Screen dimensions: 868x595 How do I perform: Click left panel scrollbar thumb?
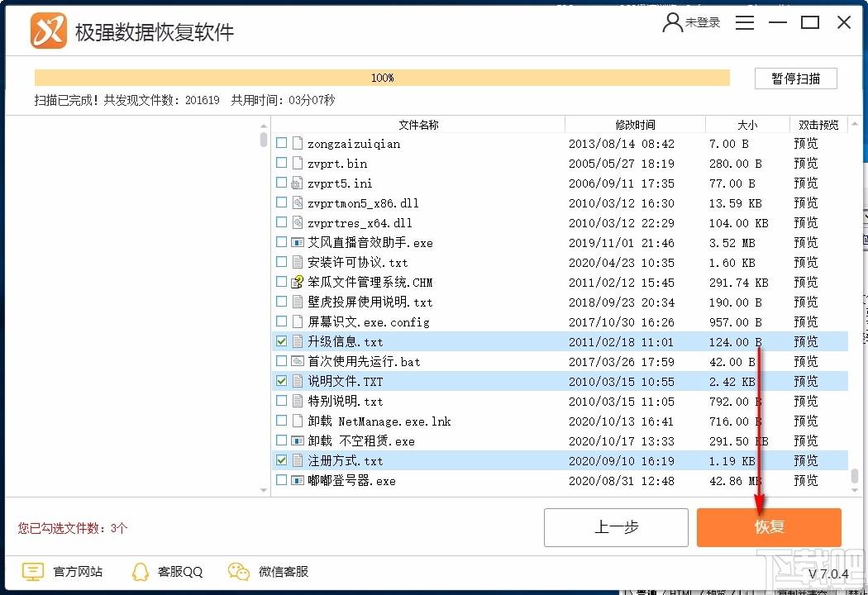[x=264, y=139]
